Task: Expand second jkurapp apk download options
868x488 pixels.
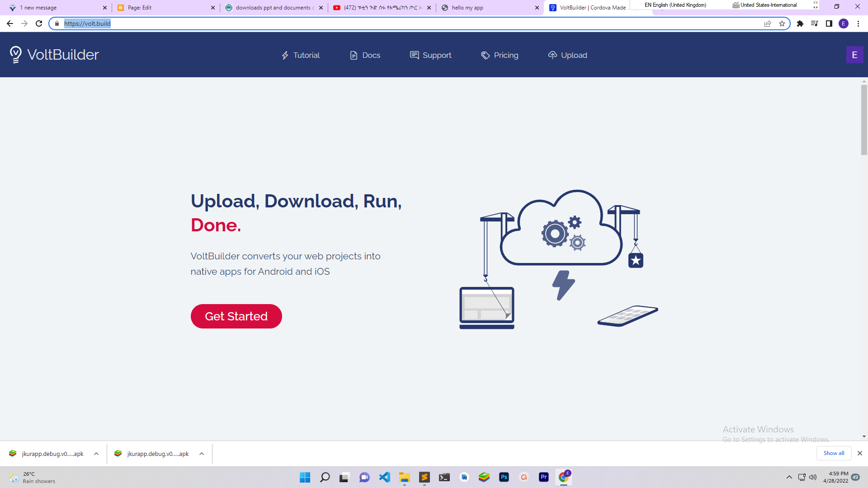Action: pos(202,454)
